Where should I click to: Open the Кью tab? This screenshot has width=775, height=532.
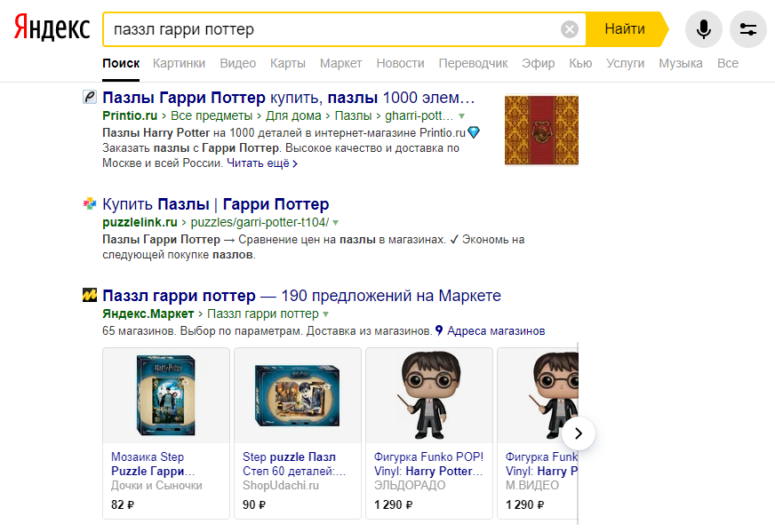click(x=580, y=63)
